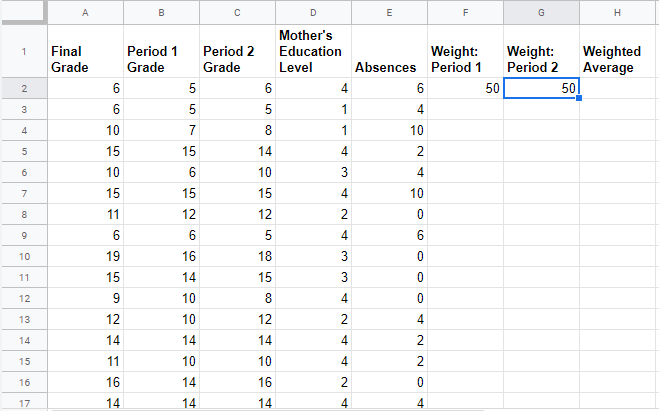This screenshot has height=411, width=659.
Task: Select cell B4 with Period 1 Grade 7
Action: 161,130
